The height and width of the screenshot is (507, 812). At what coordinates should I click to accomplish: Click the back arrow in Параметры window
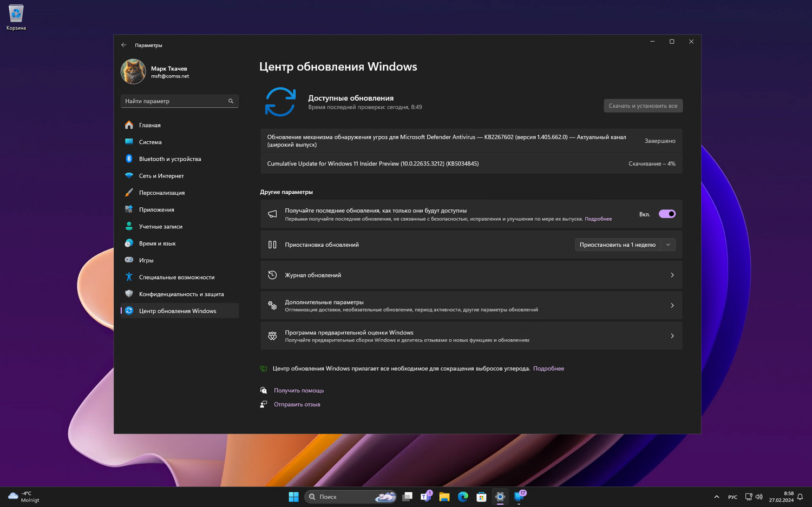coord(124,45)
